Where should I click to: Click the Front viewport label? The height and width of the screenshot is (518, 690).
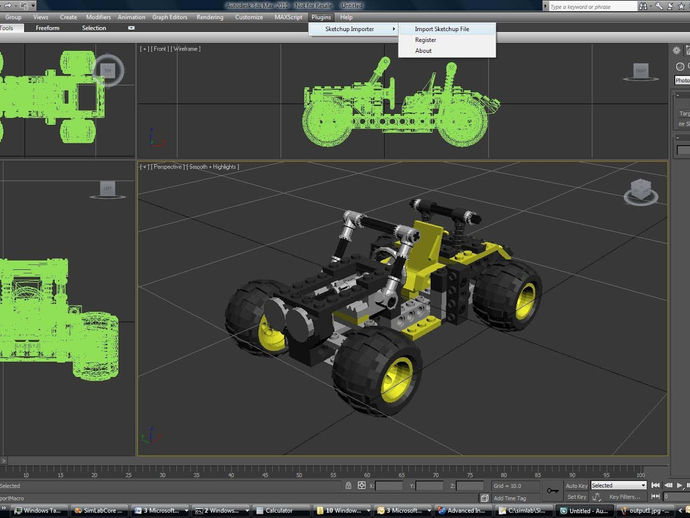pyautogui.click(x=160, y=49)
